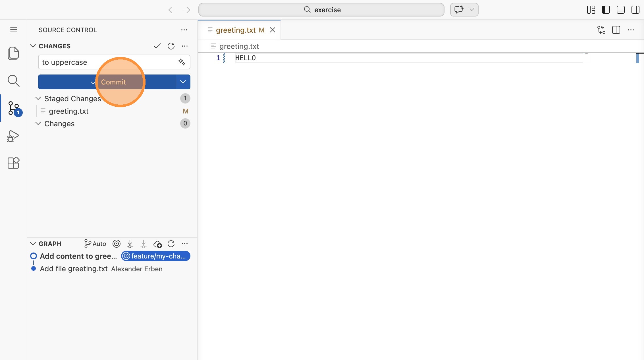
Task: Generate commit message with sparkle icon
Action: [182, 62]
